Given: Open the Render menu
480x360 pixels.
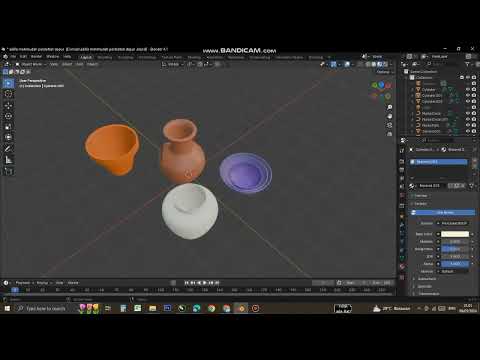Looking at the screenshot, I should pyautogui.click(x=36, y=57).
